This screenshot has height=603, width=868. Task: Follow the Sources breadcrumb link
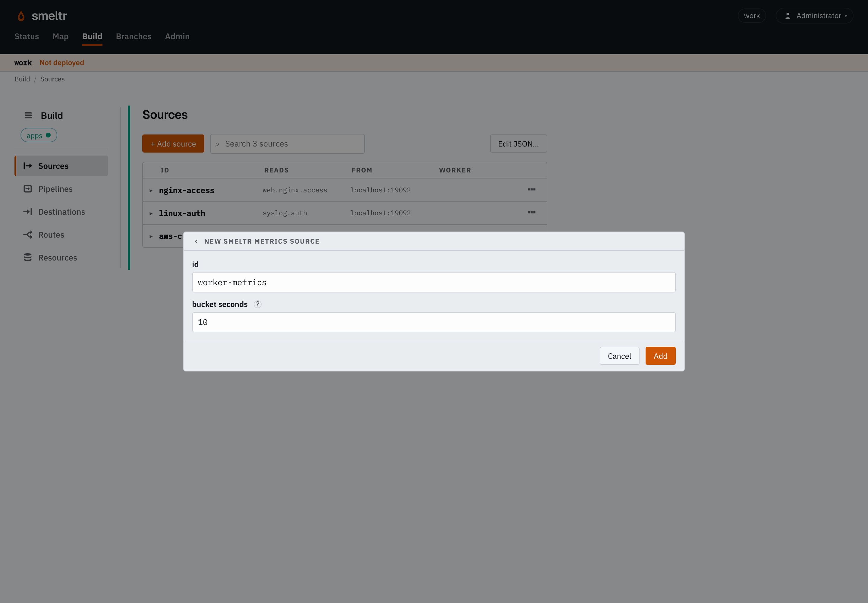click(52, 79)
